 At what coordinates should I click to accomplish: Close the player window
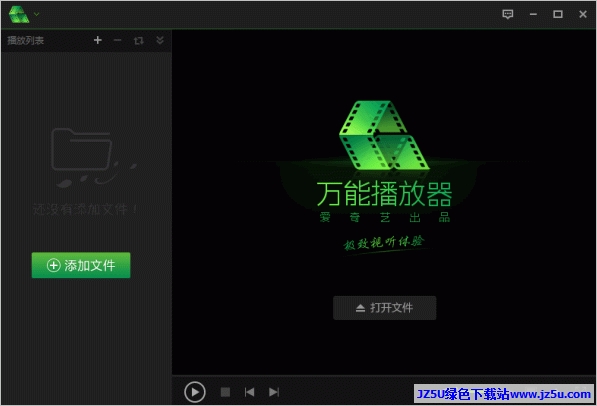[583, 14]
